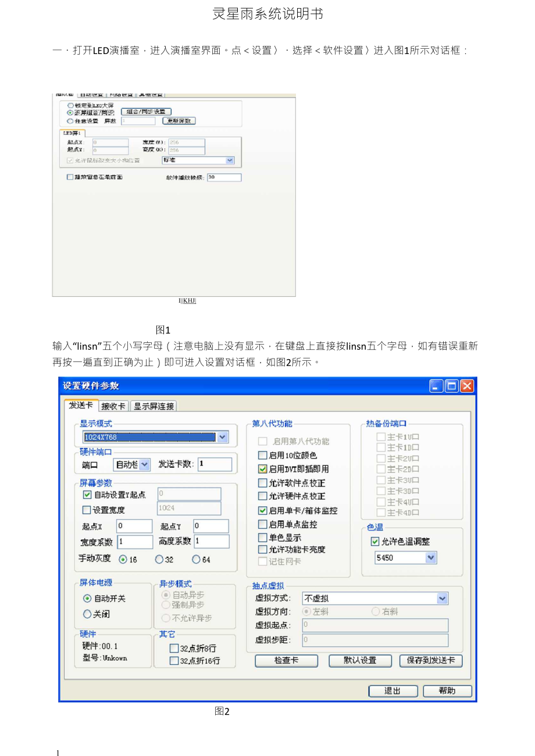Expand the 显示模式 1024X768 dropdown
This screenshot has height=756, width=535.
(222, 438)
